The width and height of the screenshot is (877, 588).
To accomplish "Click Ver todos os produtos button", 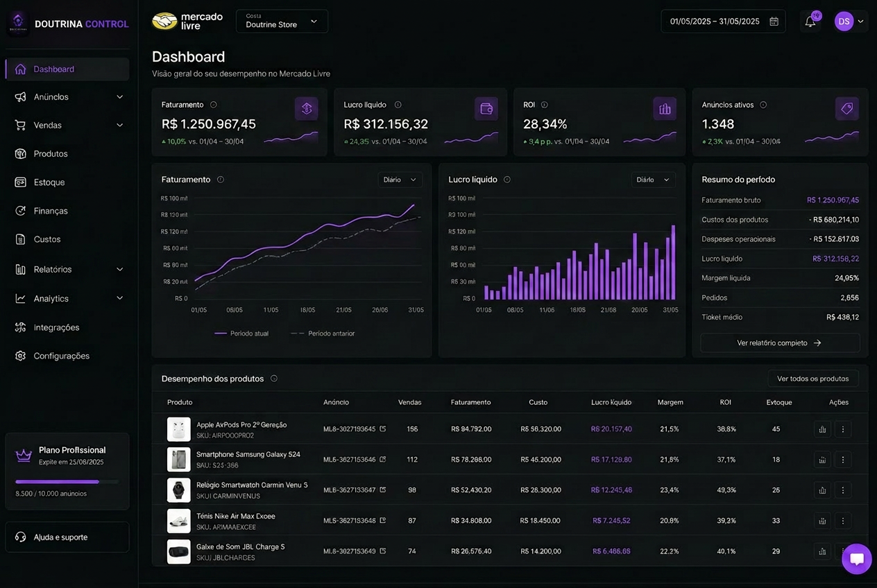I will pos(813,379).
